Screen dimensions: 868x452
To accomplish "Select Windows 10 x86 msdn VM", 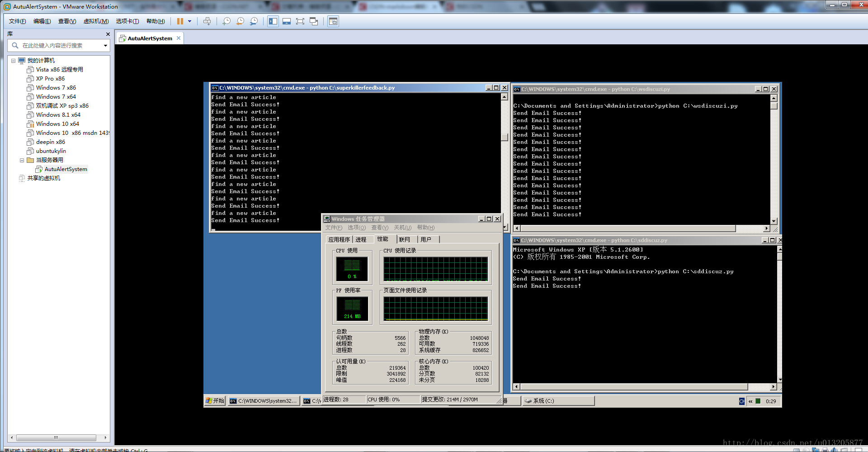I will pos(68,133).
